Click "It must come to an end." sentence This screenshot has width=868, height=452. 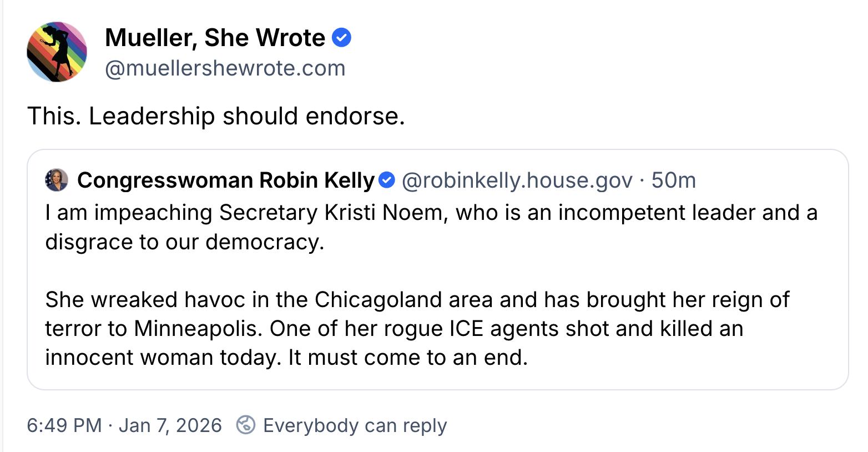click(x=408, y=358)
